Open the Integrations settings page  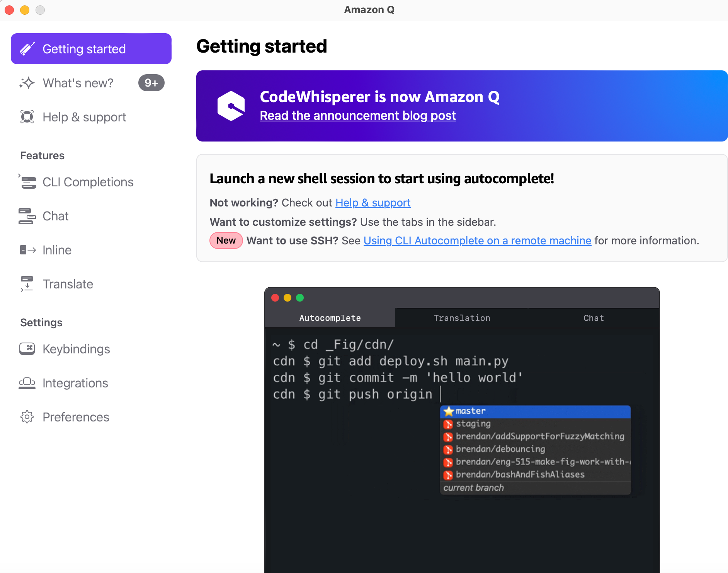pyautogui.click(x=91, y=383)
